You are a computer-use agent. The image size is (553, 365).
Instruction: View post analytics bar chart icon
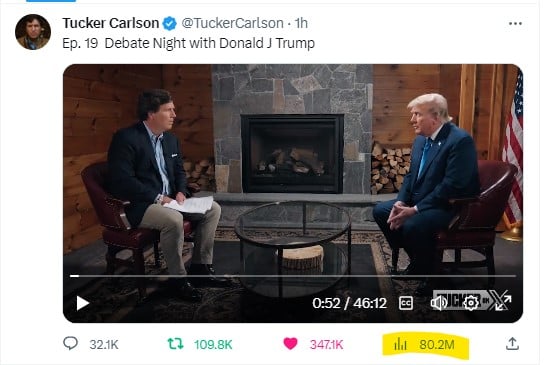tap(400, 344)
